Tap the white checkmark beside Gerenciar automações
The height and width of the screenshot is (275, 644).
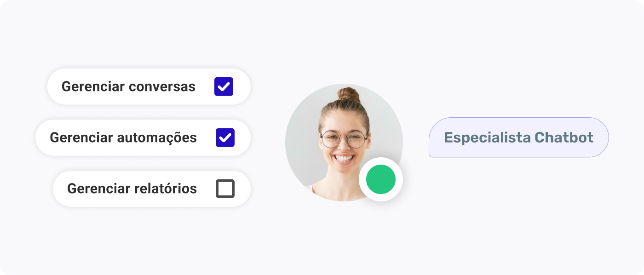coord(225,137)
